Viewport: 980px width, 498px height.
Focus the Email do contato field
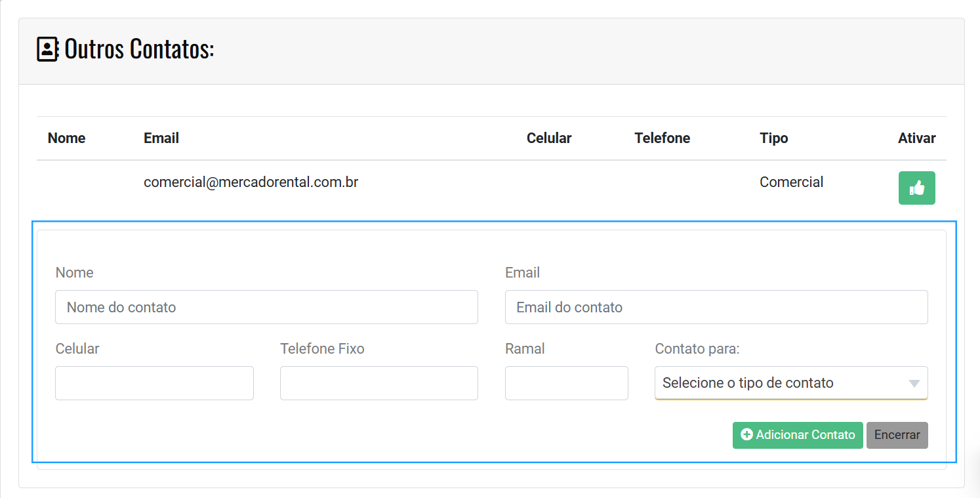point(716,307)
